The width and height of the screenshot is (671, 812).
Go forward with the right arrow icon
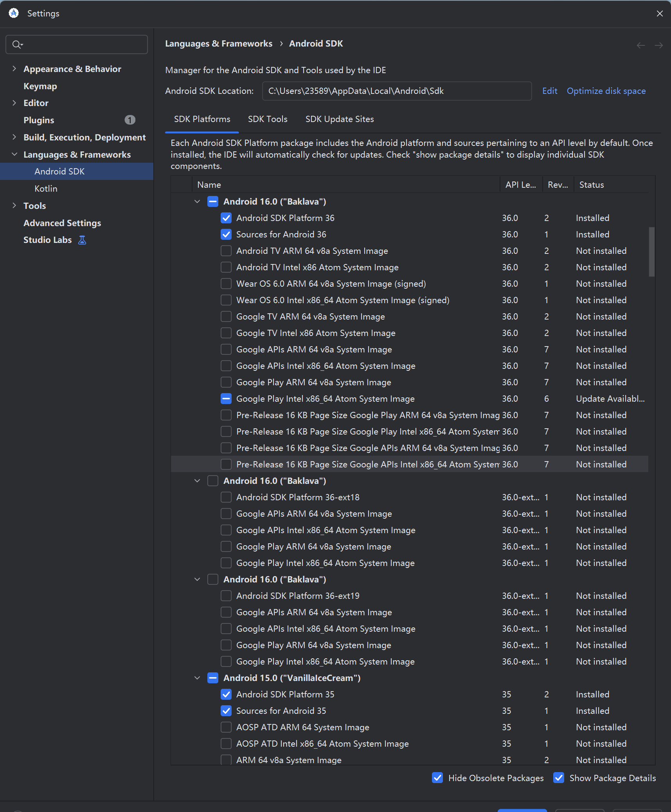click(659, 45)
